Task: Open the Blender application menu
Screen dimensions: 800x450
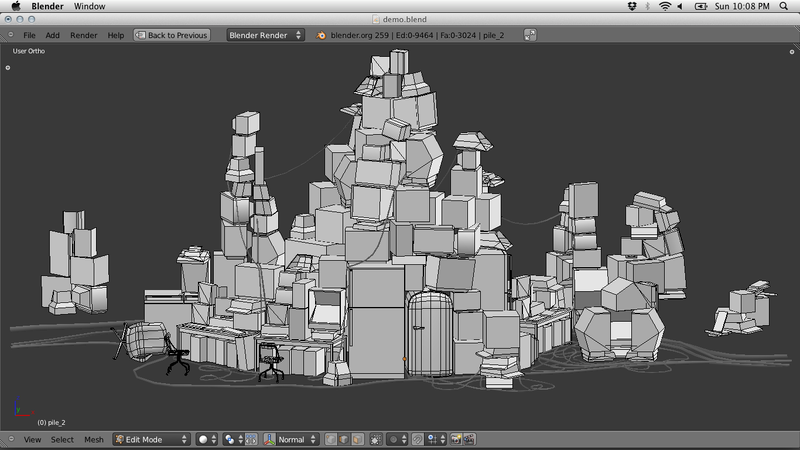Action: 47,6
